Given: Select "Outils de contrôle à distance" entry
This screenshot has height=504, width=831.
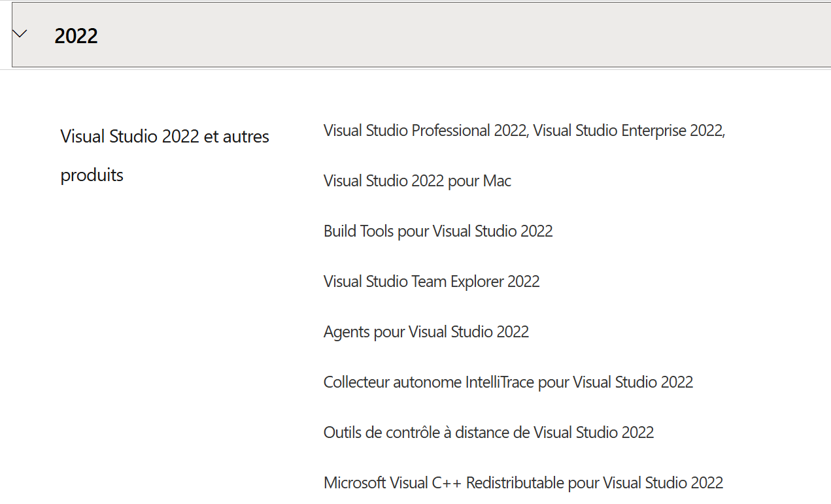Looking at the screenshot, I should pyautogui.click(x=488, y=433).
